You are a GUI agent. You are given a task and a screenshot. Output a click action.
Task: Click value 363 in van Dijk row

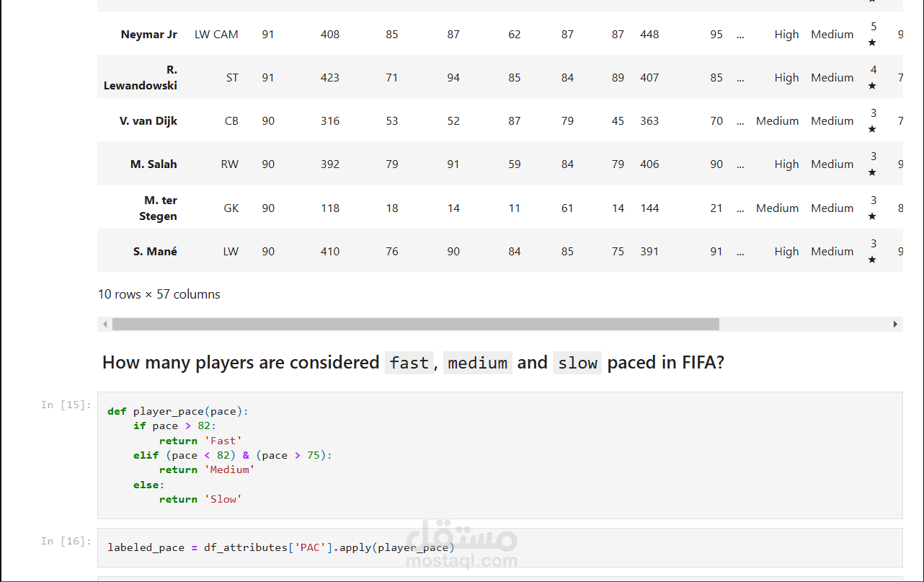point(649,120)
